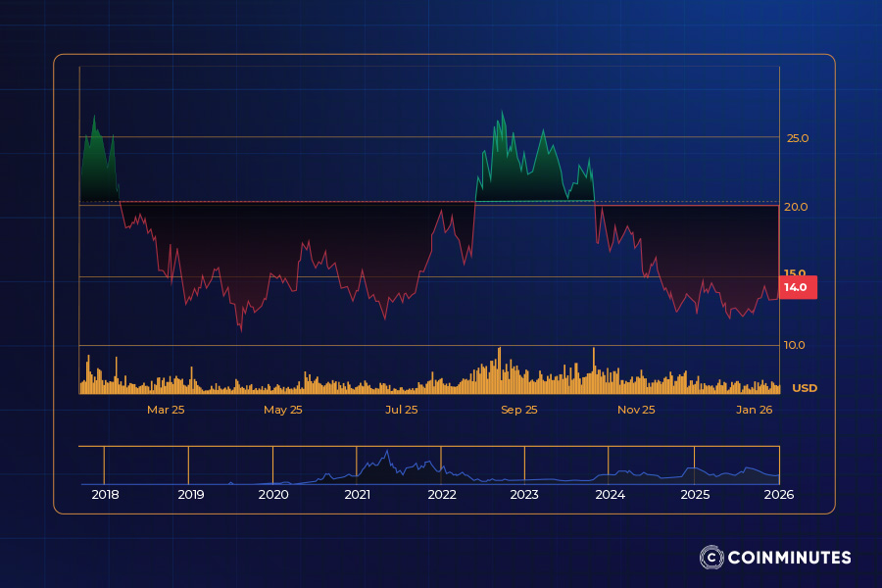Click the Sep 25 date label

coord(518,410)
